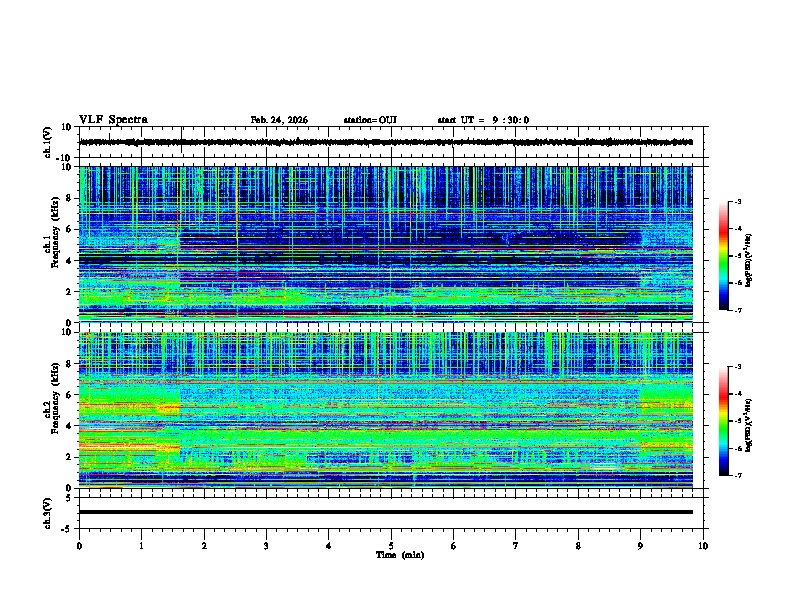
Task: Click the "ch.1 Frequency (kHz)" axis label
Action: pyautogui.click(x=52, y=233)
